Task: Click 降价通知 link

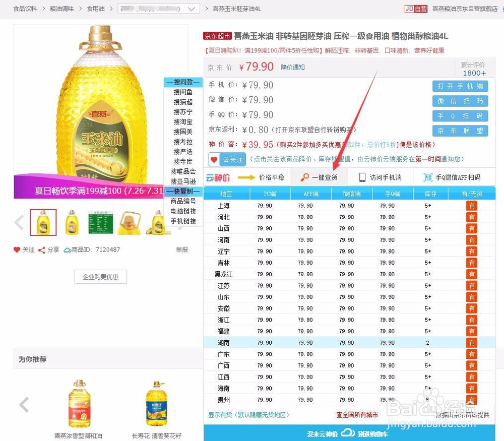Action: (x=292, y=67)
